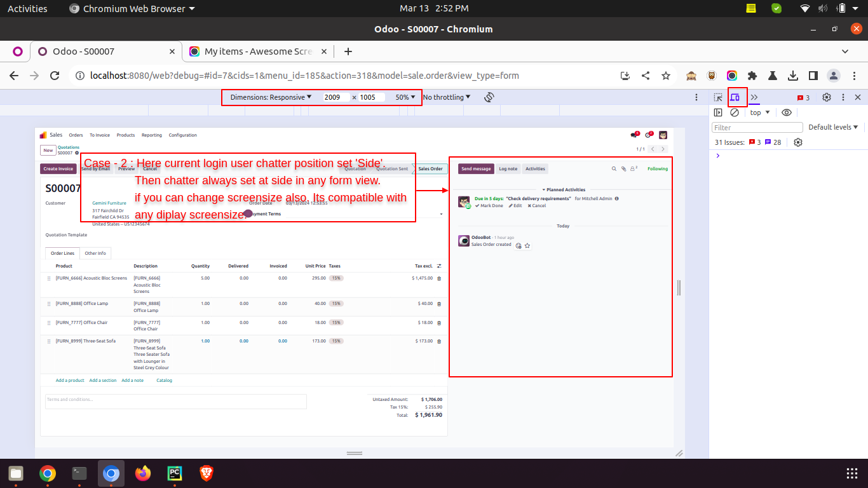The height and width of the screenshot is (488, 868).
Task: Open the Products menu
Action: coord(126,135)
